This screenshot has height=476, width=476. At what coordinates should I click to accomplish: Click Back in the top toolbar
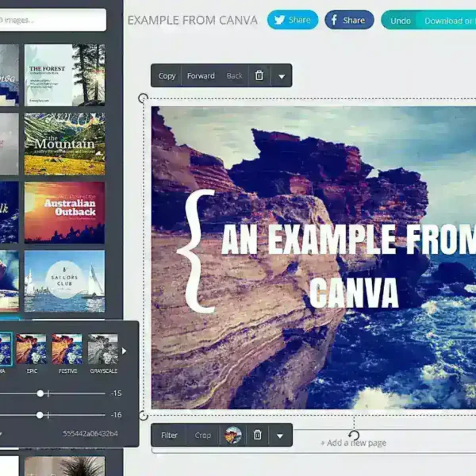(234, 75)
